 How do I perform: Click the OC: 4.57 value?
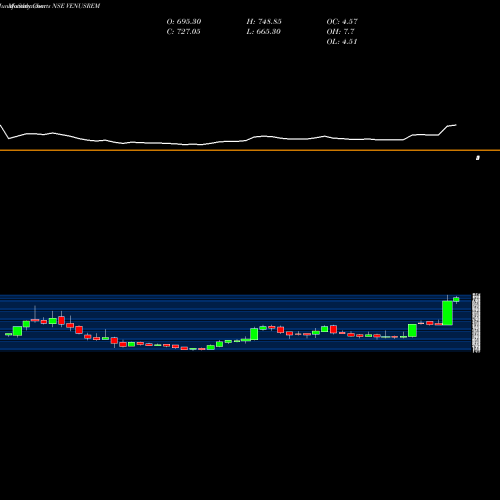coord(342,22)
